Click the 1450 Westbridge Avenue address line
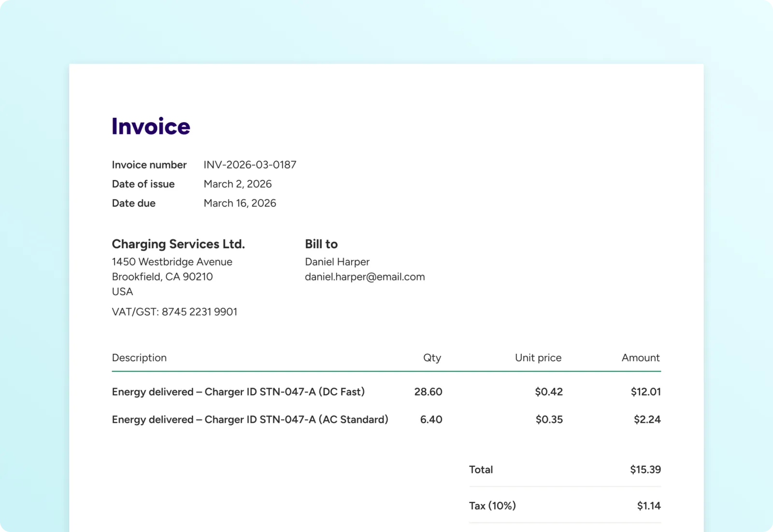 click(x=172, y=262)
